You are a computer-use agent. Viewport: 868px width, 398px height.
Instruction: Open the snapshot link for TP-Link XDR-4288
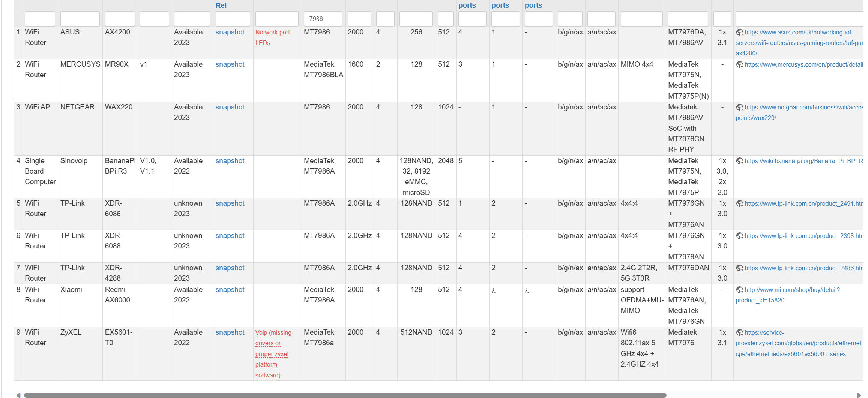coord(230,268)
